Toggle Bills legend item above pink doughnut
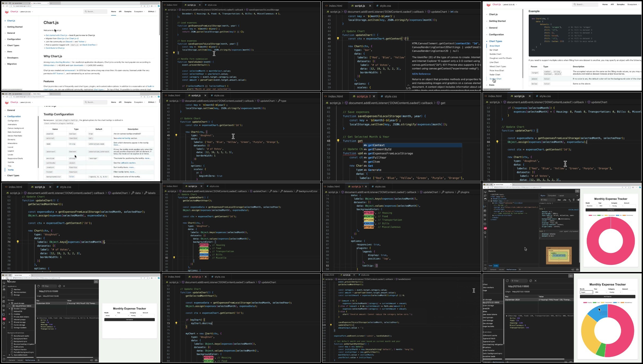 pyautogui.click(x=619, y=215)
